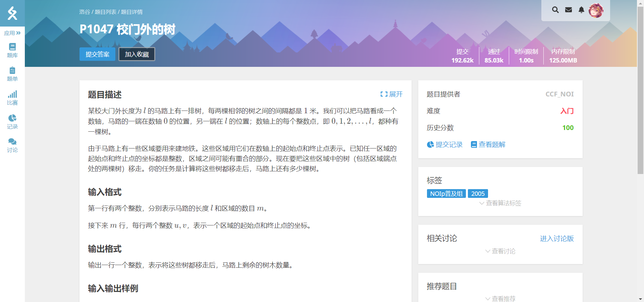
Task: Click the 题目列表 breadcrumb
Action: pos(105,12)
